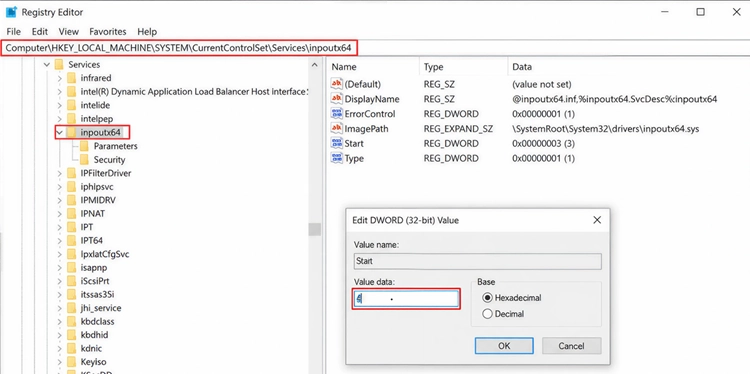
Task: Click the '(value not set)' data cell
Action: (x=541, y=84)
